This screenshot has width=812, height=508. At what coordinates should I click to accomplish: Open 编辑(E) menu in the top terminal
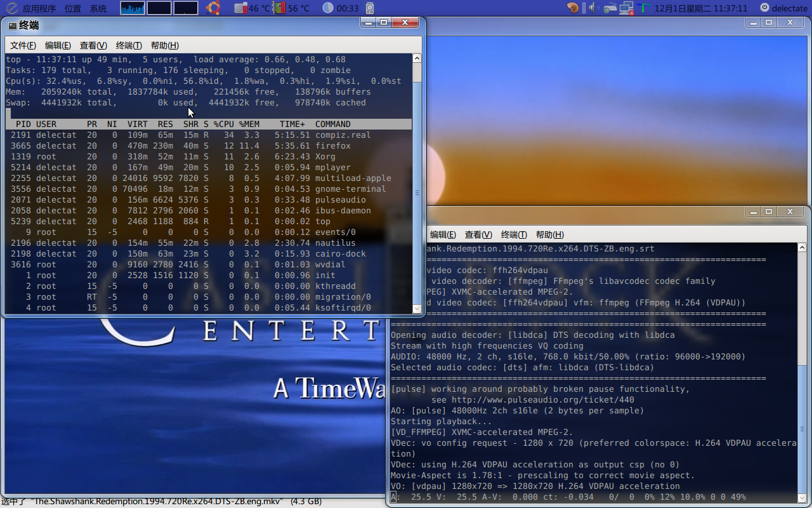tap(58, 45)
